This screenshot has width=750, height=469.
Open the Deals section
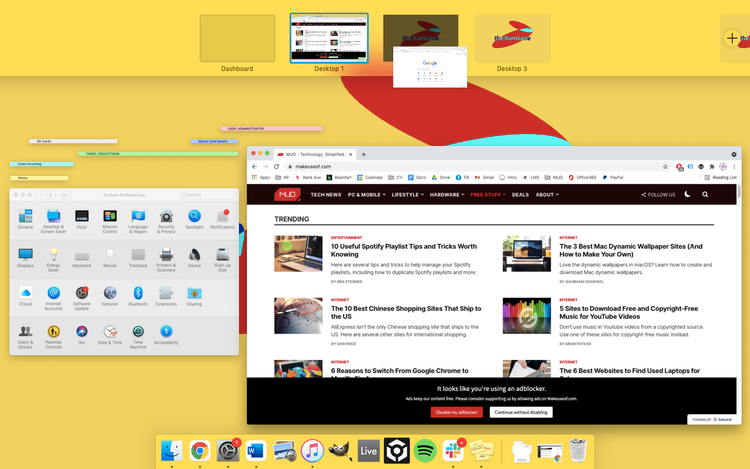[520, 195]
